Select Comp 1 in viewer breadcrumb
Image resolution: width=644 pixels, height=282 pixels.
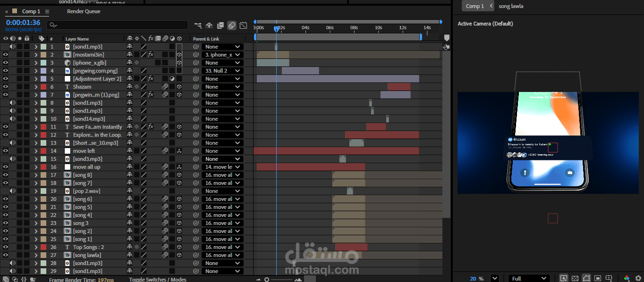pyautogui.click(x=475, y=6)
